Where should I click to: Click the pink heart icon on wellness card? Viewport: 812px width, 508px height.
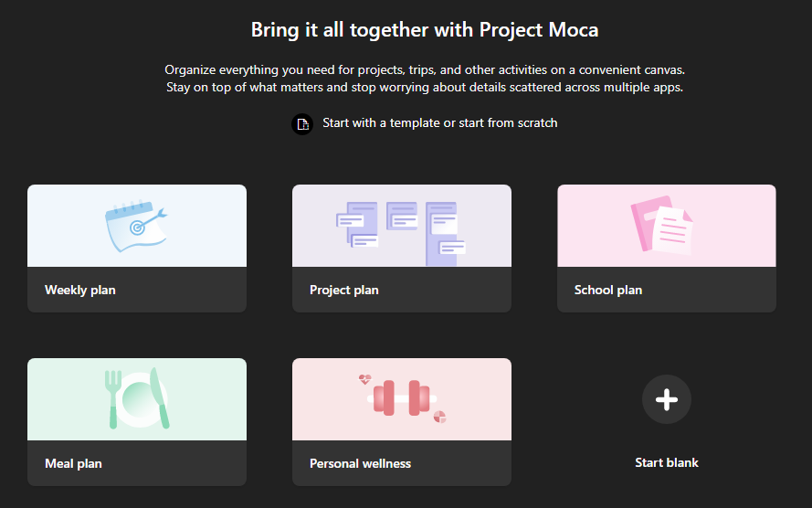365,378
